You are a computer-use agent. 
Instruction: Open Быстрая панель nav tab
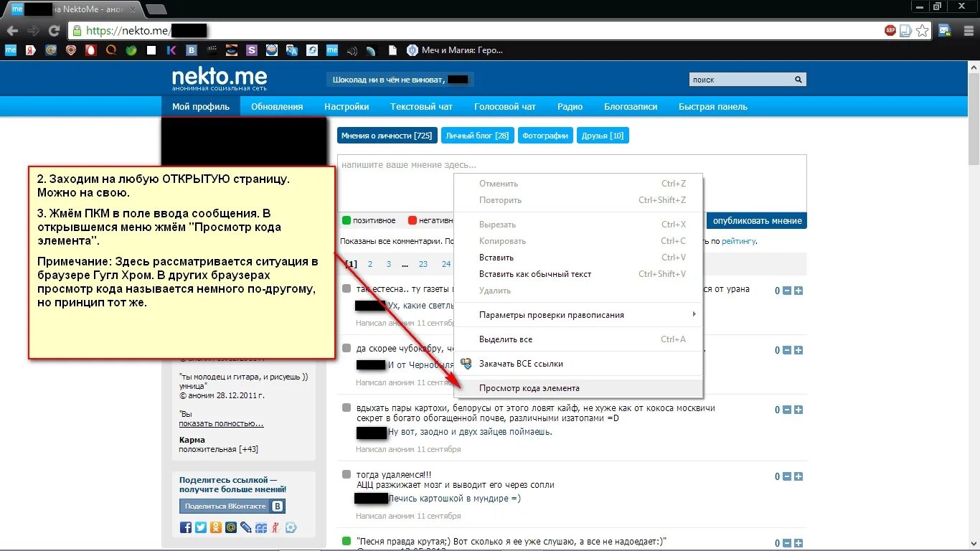[713, 106]
